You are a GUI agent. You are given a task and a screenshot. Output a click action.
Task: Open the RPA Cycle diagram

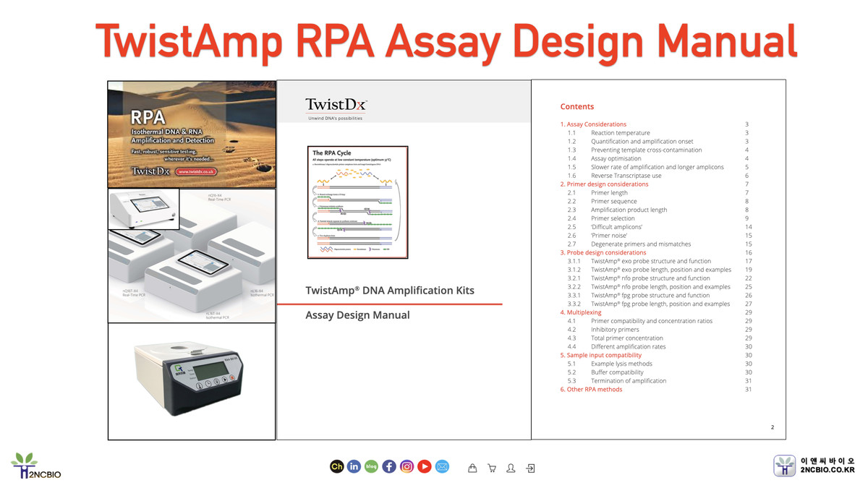[357, 201]
